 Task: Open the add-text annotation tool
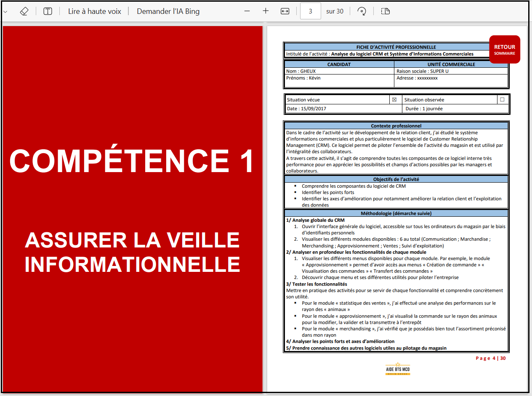[48, 11]
